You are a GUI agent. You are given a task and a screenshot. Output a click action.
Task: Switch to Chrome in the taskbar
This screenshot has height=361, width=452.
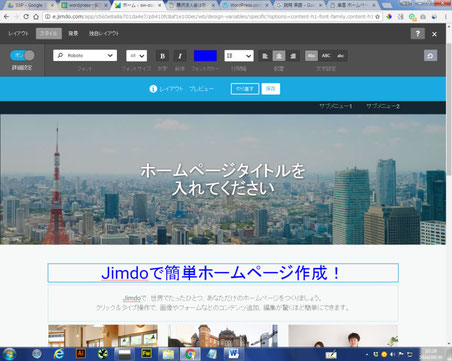click(x=190, y=354)
